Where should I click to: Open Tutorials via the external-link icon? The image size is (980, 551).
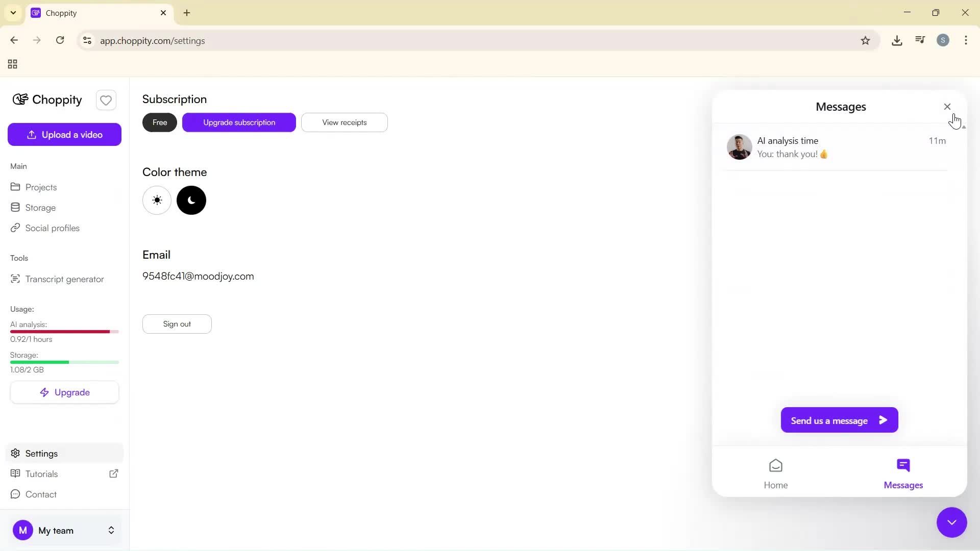[x=113, y=473]
